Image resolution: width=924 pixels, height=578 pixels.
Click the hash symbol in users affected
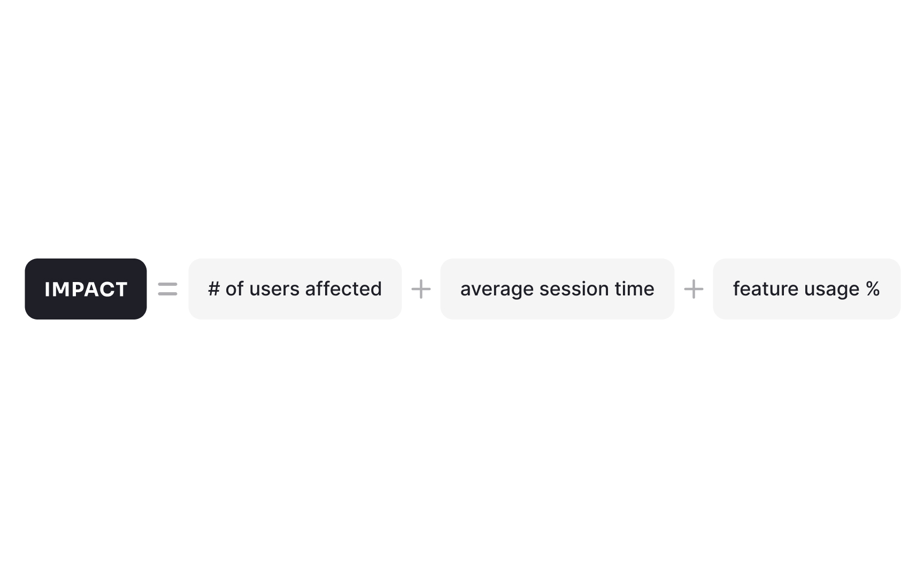tap(214, 289)
